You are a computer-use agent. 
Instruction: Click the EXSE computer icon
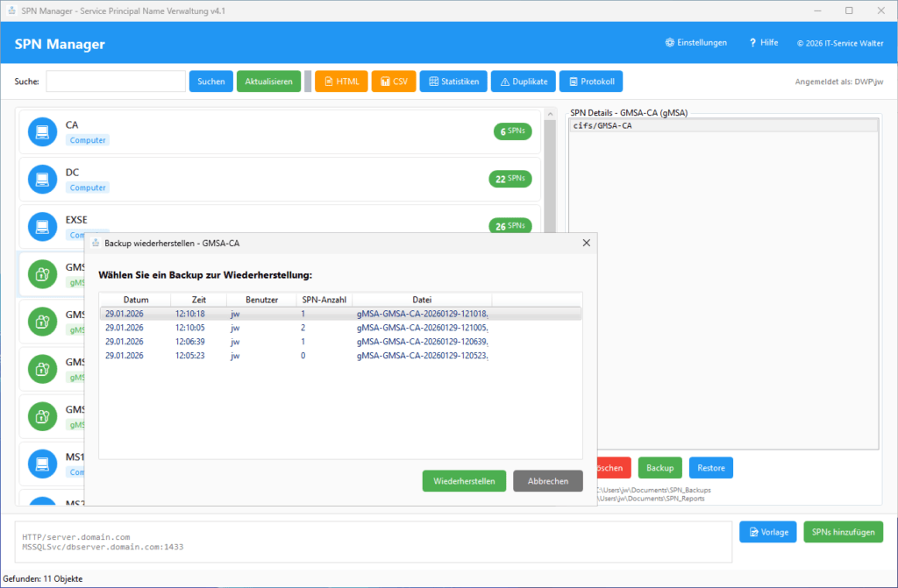pos(42,226)
